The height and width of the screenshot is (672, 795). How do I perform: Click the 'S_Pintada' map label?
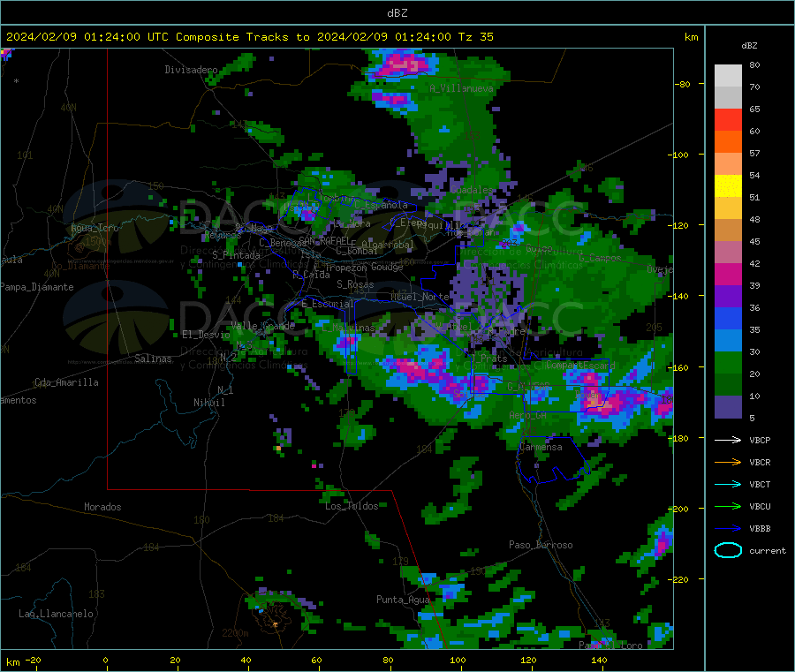tap(236, 255)
